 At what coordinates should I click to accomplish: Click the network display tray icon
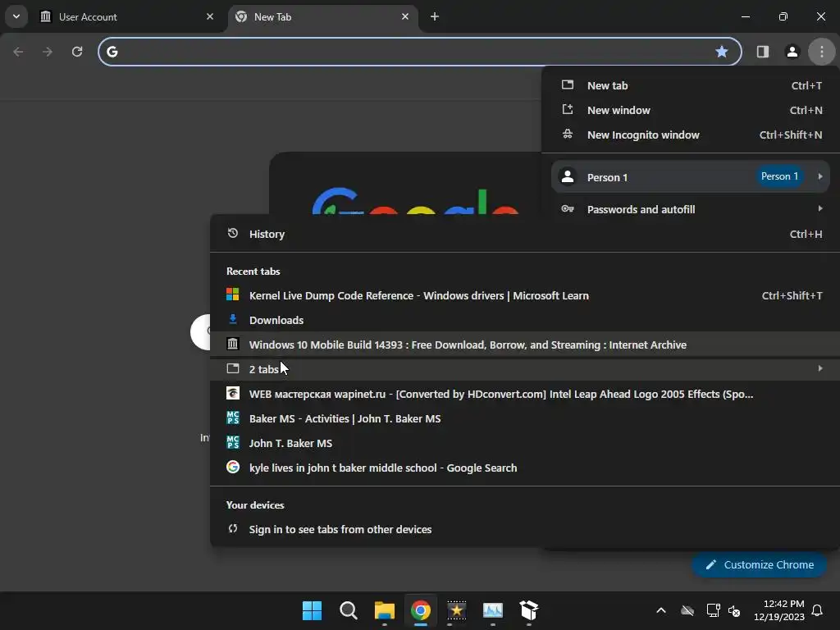pos(713,610)
